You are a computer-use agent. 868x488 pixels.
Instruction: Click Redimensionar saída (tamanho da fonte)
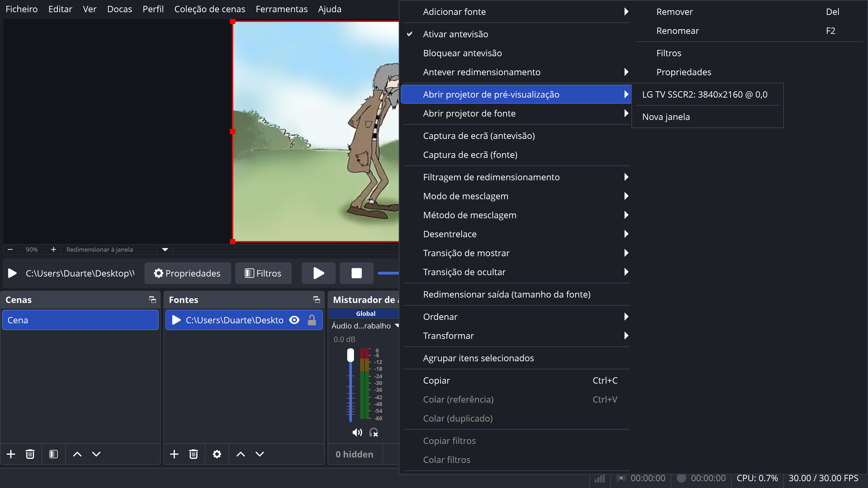[516, 294]
